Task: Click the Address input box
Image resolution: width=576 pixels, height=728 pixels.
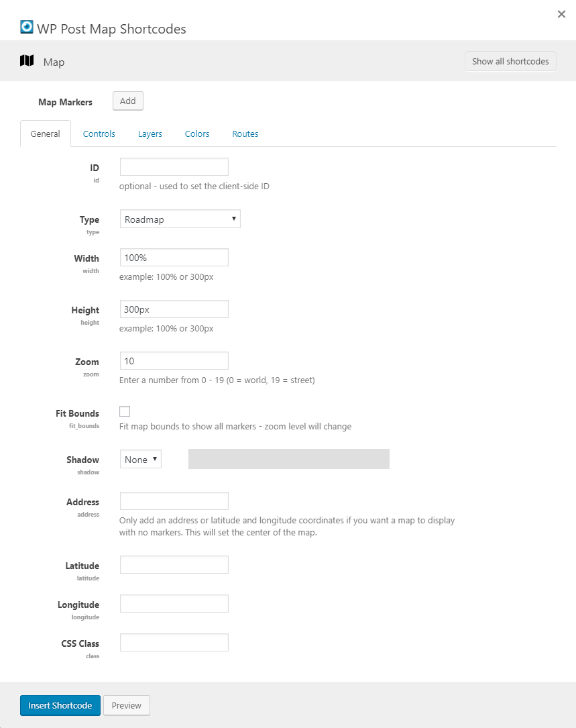Action: (174, 501)
